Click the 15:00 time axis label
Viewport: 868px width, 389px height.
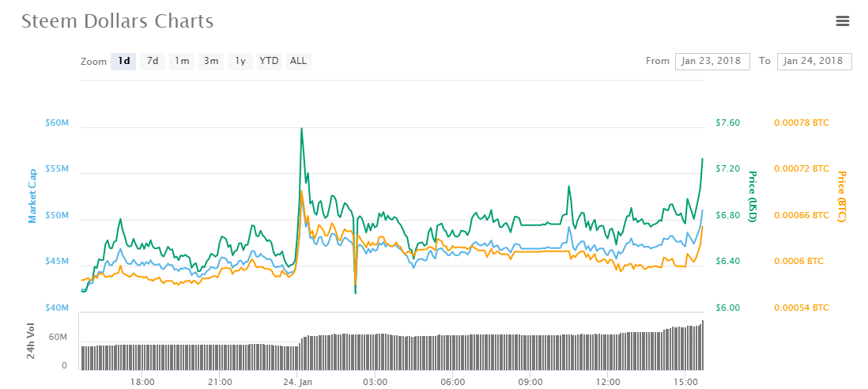[x=685, y=382]
